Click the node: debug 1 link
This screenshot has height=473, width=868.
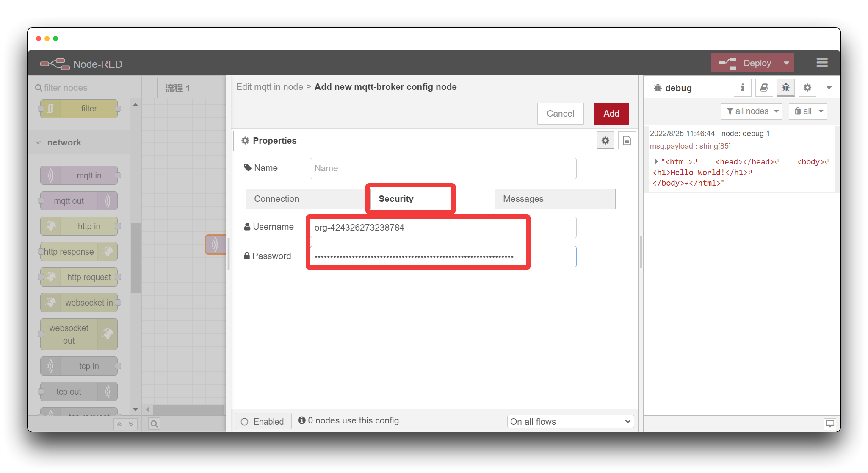(745, 134)
